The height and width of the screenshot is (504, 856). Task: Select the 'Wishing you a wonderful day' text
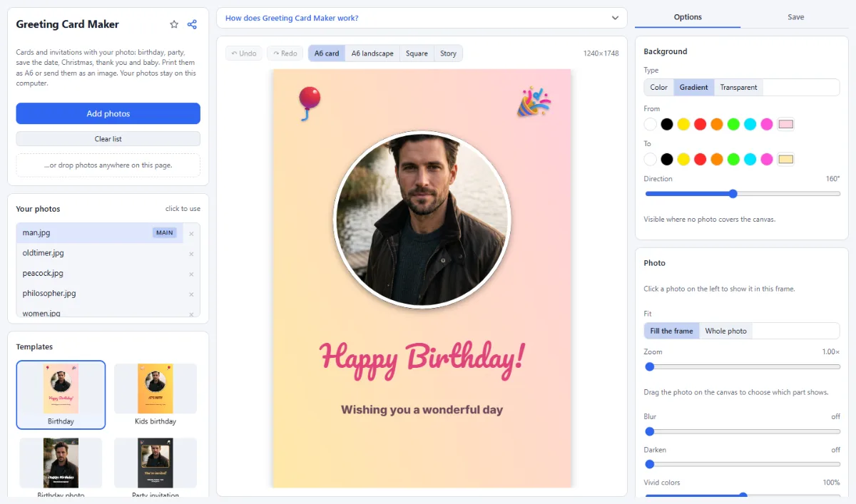(422, 410)
